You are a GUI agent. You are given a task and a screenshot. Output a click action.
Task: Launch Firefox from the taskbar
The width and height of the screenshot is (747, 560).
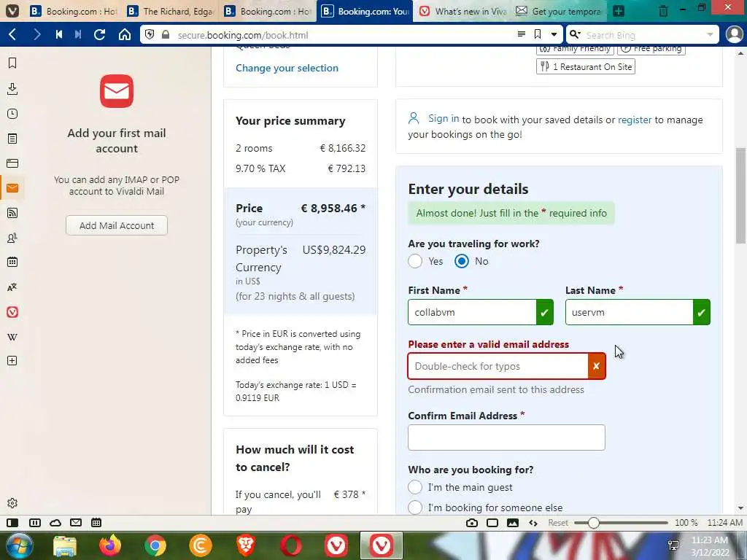click(x=110, y=545)
